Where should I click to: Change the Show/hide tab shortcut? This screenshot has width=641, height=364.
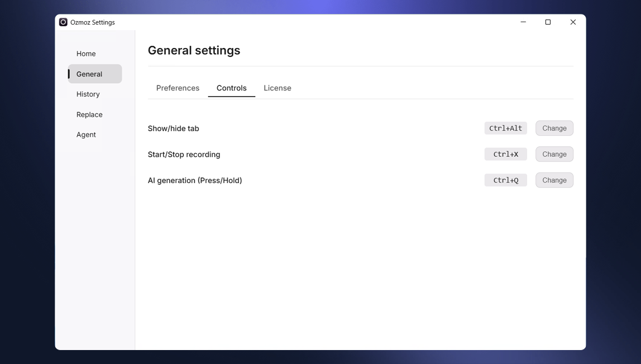coord(554,128)
